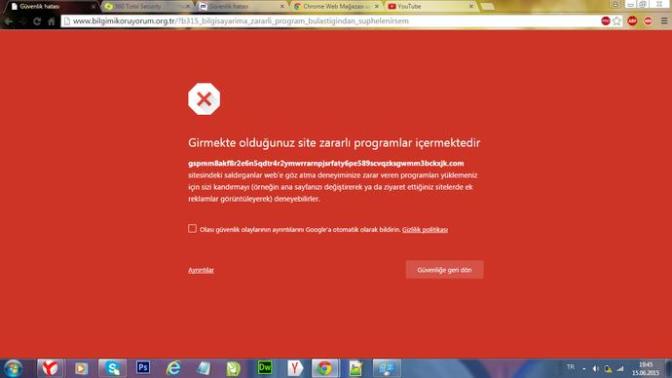672x378 pixels.
Task: Launch Dreamweaver from the taskbar
Action: coord(264,368)
